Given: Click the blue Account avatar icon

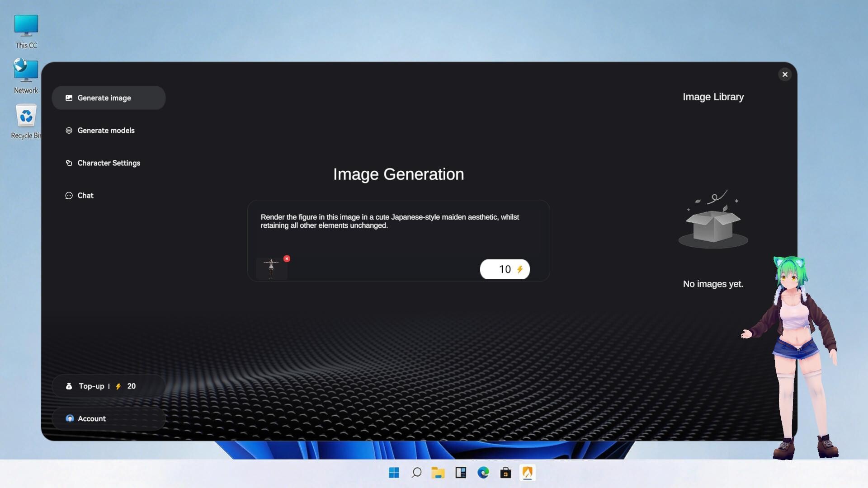Looking at the screenshot, I should [x=70, y=418].
